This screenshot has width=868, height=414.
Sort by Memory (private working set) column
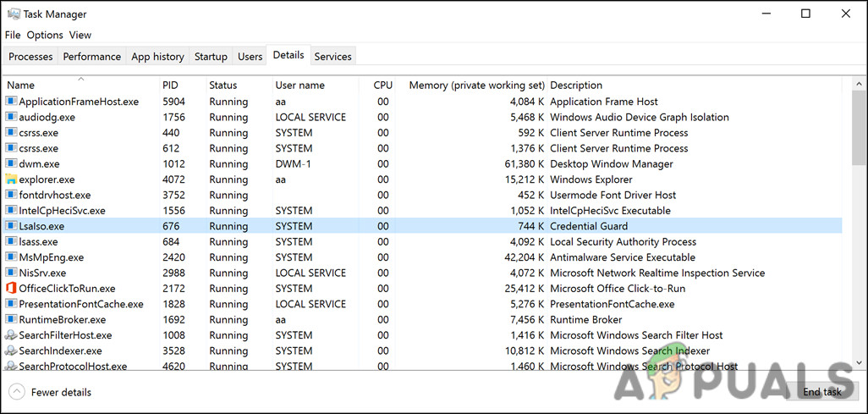click(476, 86)
